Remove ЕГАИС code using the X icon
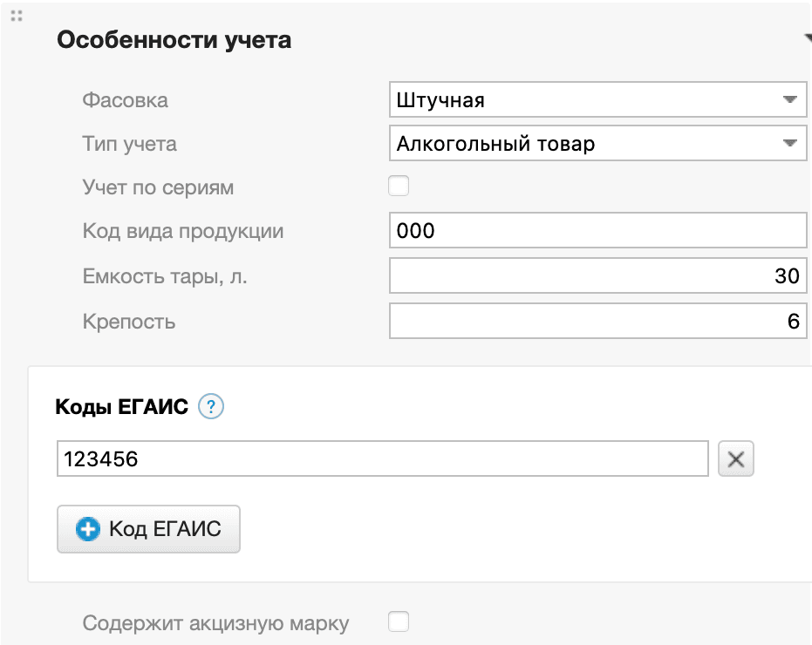 click(735, 458)
